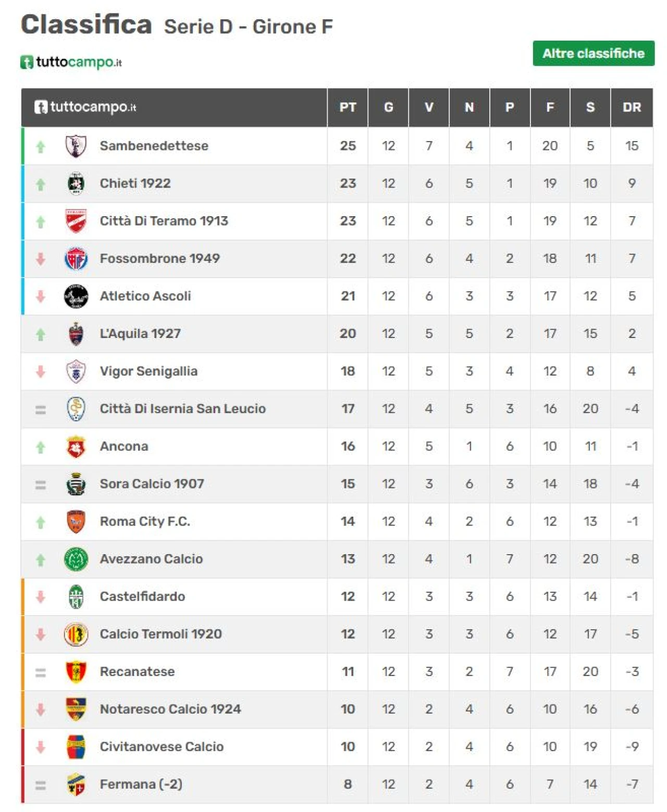Click the Avezzano Calcio green logo

(76, 559)
